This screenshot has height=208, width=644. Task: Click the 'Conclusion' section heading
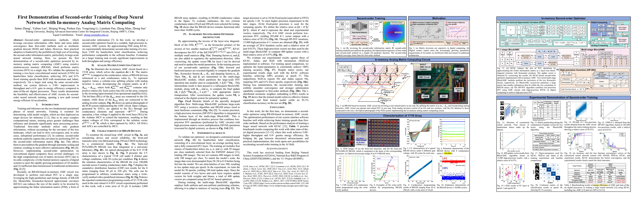pyautogui.click(x=277, y=107)
